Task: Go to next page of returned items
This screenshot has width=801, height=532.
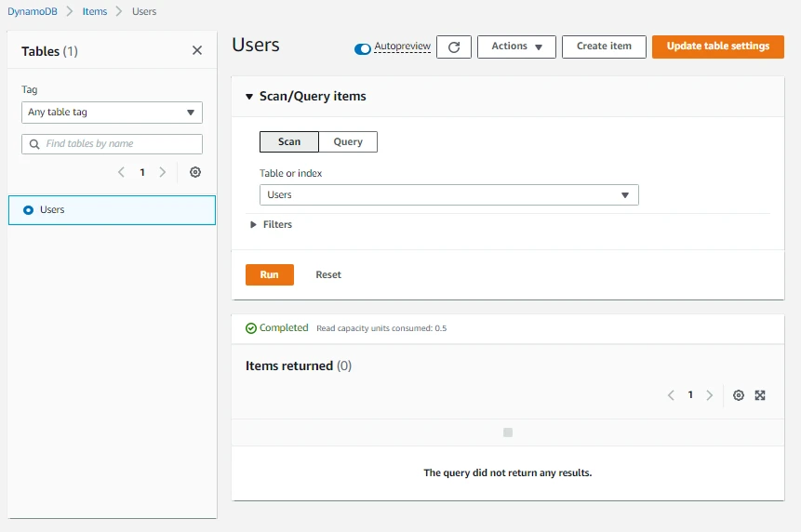Action: click(x=710, y=395)
